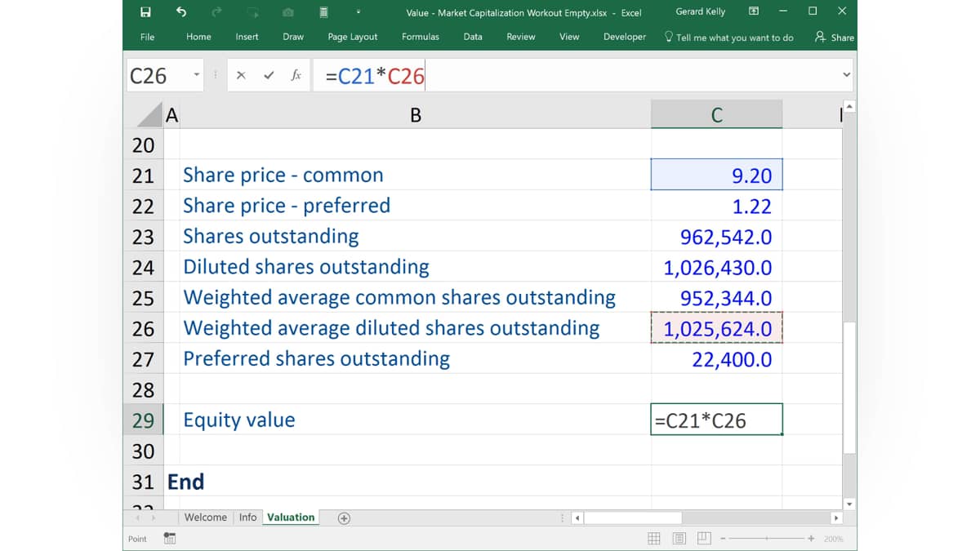Select column header C
Screen dimensions: 980x551
716,115
